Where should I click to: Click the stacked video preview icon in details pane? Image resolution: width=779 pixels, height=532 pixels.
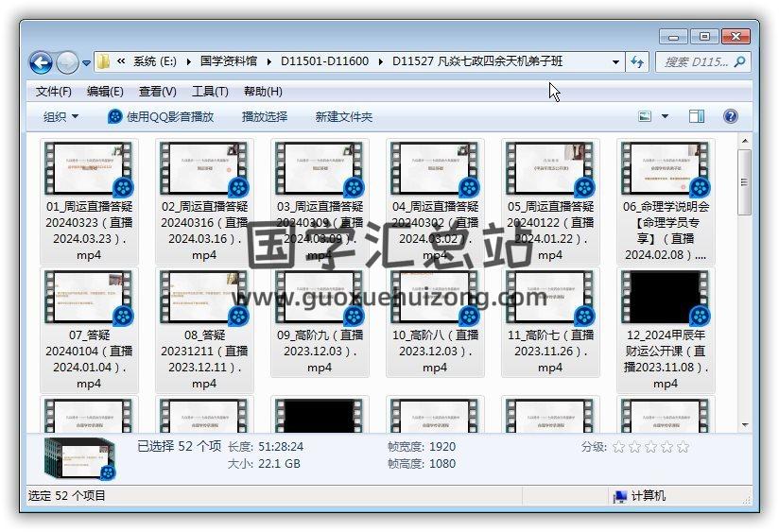point(80,458)
